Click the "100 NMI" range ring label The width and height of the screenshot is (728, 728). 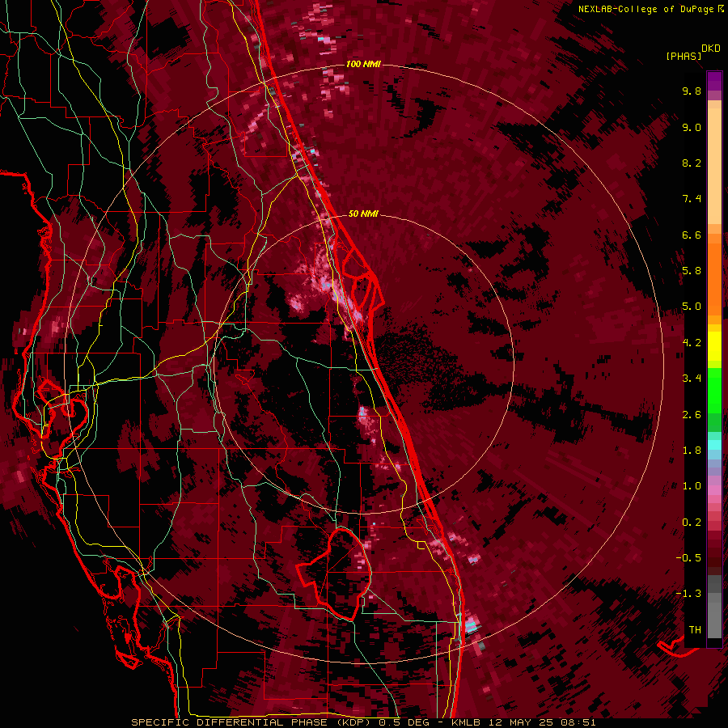point(363,64)
